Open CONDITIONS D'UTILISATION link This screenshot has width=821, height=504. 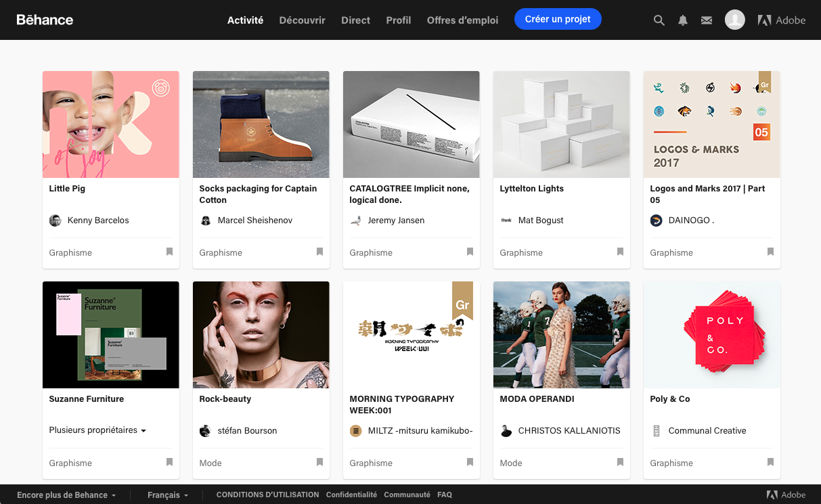point(267,495)
